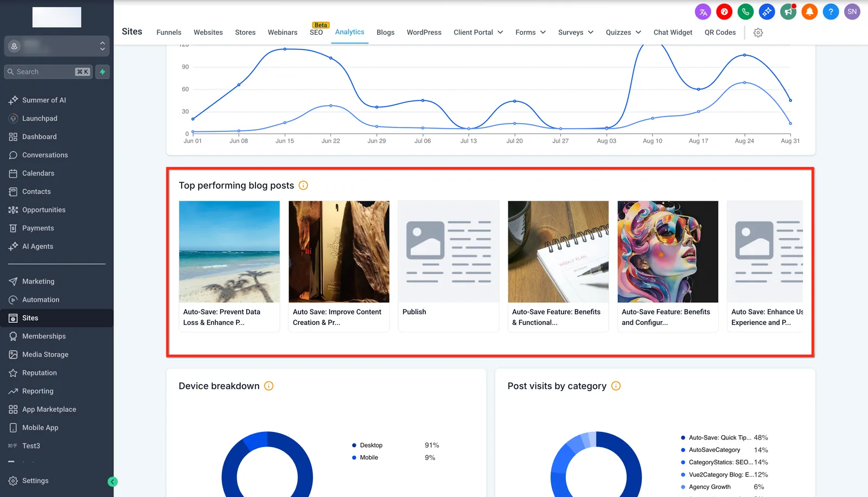Go to Media Storage in sidebar
The height and width of the screenshot is (497, 868).
45,354
